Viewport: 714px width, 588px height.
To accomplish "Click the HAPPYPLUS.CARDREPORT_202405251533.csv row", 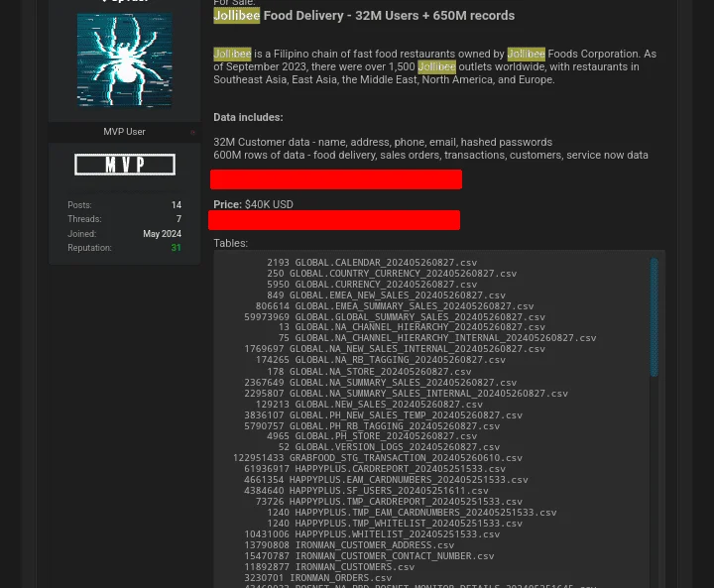I will point(375,470).
